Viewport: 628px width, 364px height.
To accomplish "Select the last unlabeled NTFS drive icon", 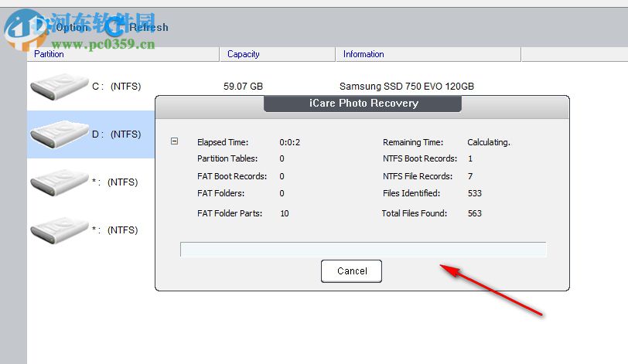I will (x=60, y=230).
